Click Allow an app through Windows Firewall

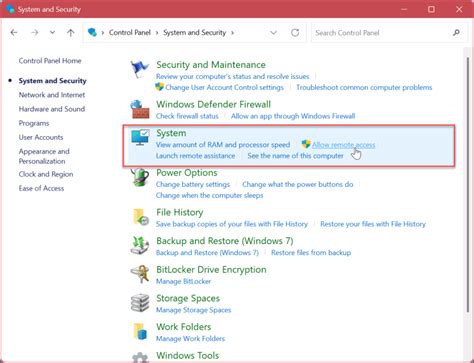coord(293,116)
